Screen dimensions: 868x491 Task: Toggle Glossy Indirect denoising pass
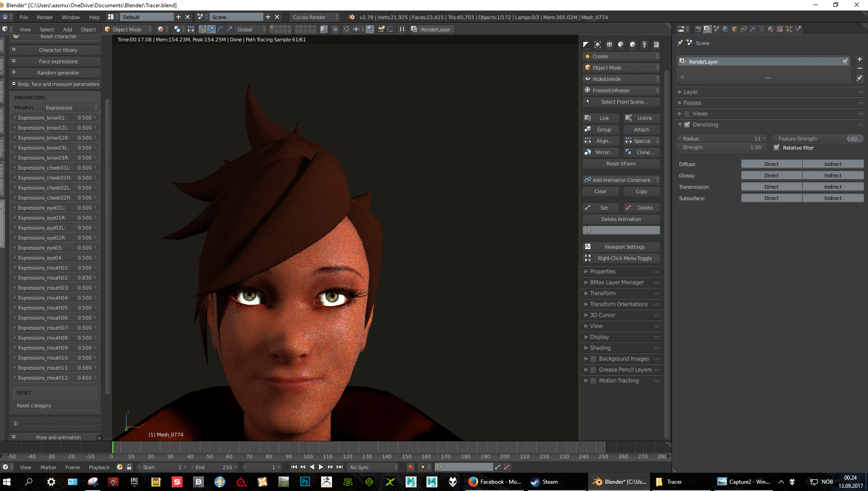coord(833,175)
